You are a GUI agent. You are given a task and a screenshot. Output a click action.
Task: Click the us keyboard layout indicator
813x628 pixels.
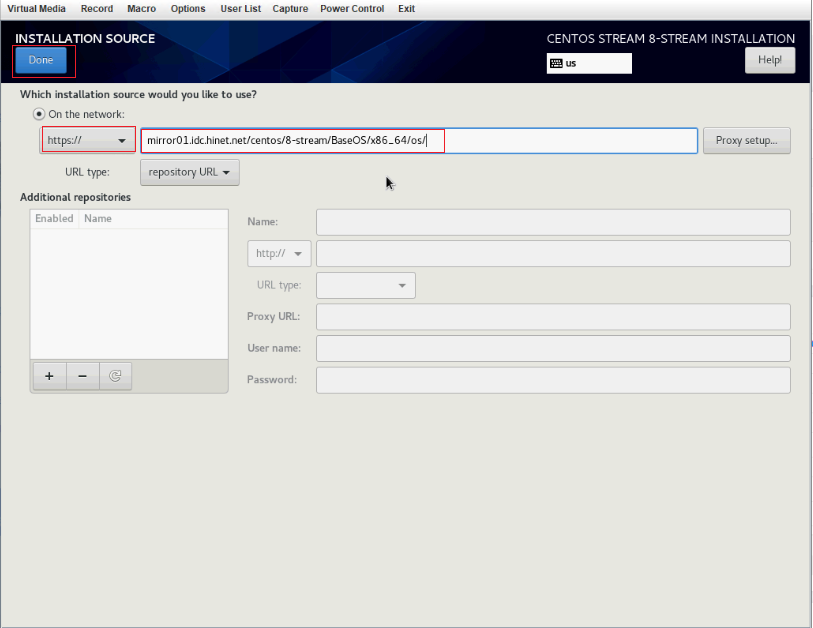[x=589, y=63]
